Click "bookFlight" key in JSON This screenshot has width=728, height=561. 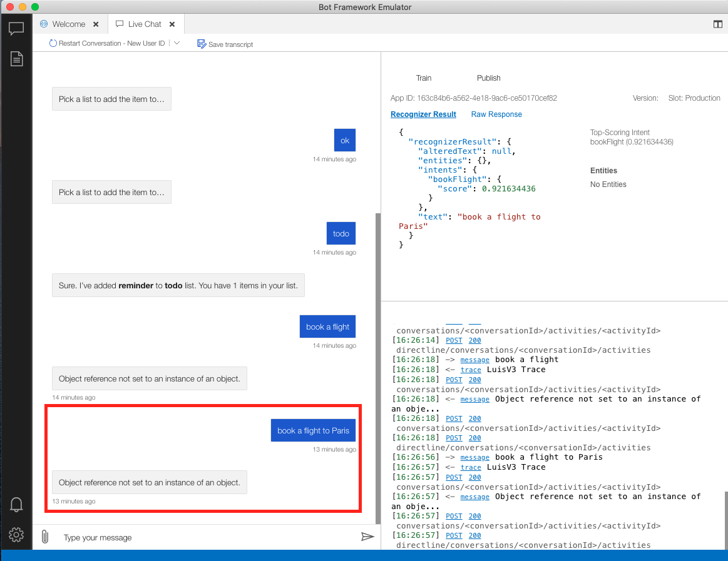(x=458, y=179)
